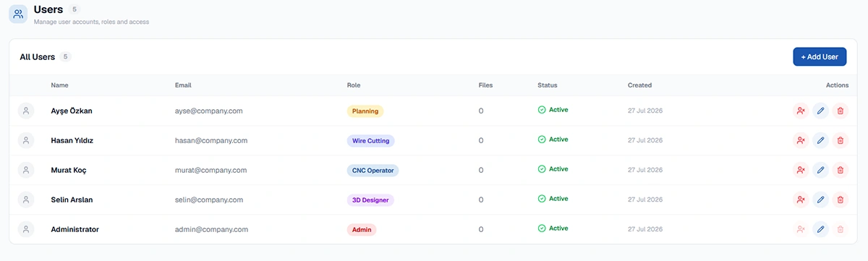Sort table by Role column header

click(354, 85)
